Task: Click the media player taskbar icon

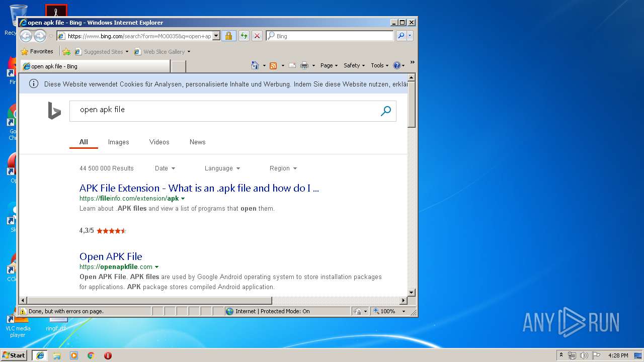Action: click(x=74, y=355)
